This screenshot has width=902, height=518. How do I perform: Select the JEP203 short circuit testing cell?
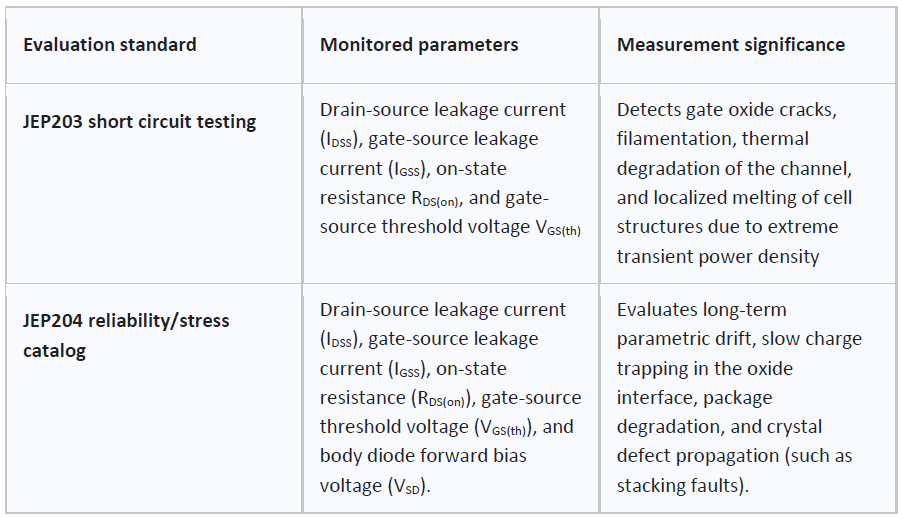pyautogui.click(x=139, y=122)
